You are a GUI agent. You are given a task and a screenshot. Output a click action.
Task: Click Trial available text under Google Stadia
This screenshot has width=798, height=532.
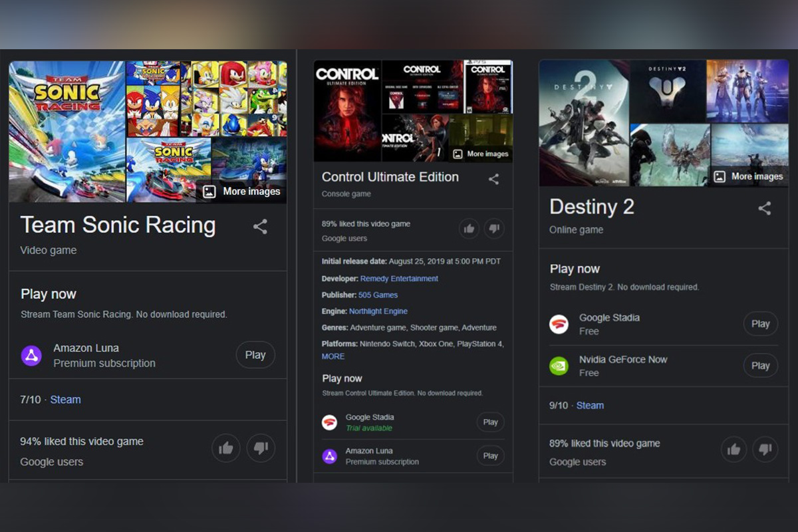(369, 428)
